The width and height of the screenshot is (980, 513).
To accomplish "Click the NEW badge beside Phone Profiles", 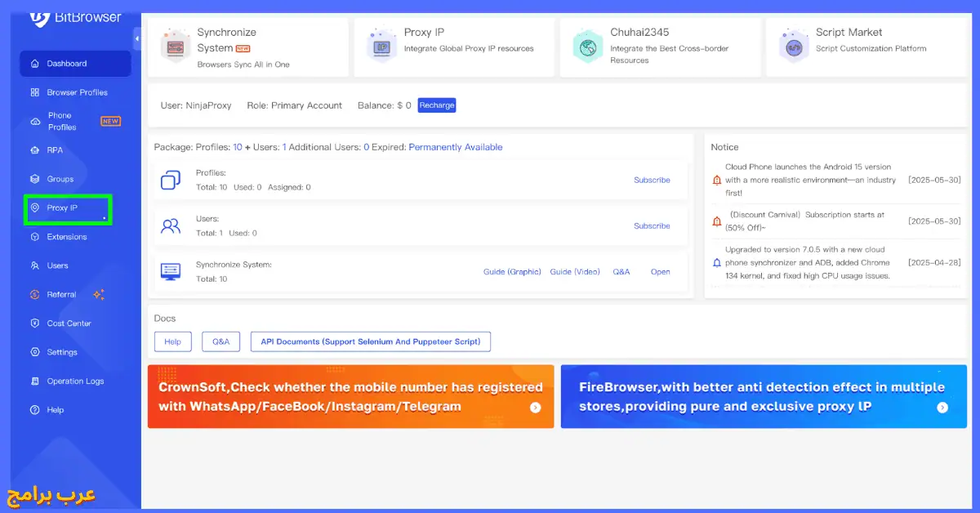I will tap(110, 122).
